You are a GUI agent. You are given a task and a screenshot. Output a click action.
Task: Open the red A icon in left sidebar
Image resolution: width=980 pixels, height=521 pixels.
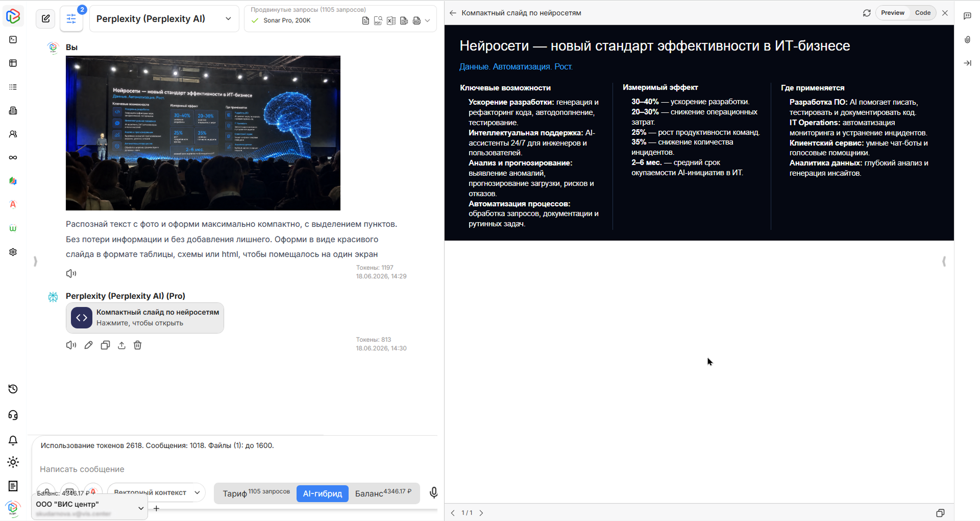13,204
